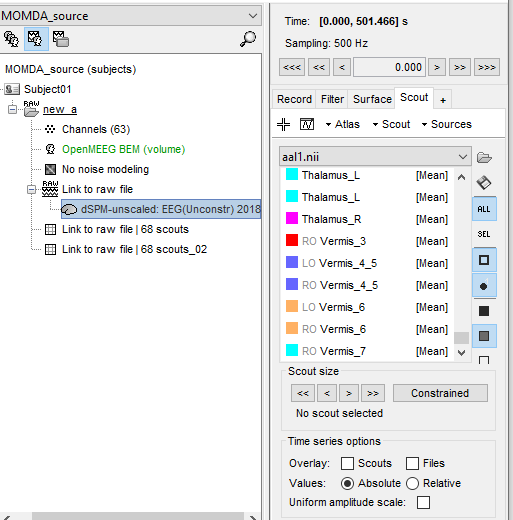This screenshot has height=520, width=513.
Task: Click the Constrained button
Action: 440,393
